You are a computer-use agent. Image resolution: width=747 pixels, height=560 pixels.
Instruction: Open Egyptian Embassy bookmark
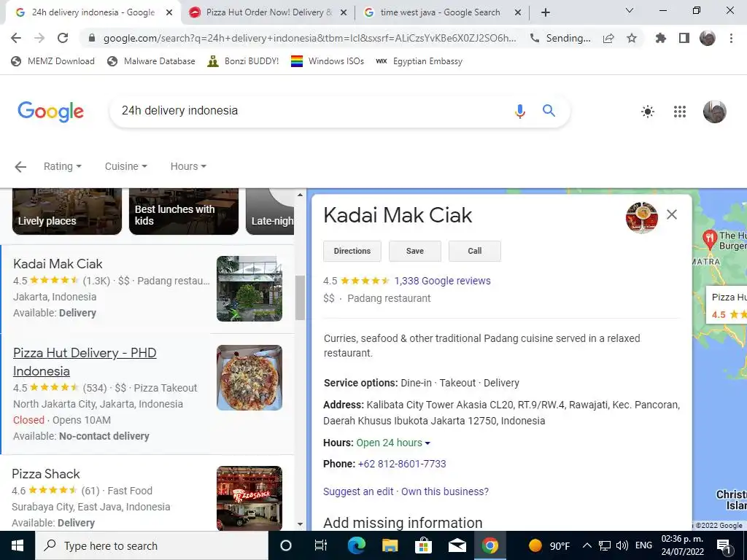click(x=419, y=61)
